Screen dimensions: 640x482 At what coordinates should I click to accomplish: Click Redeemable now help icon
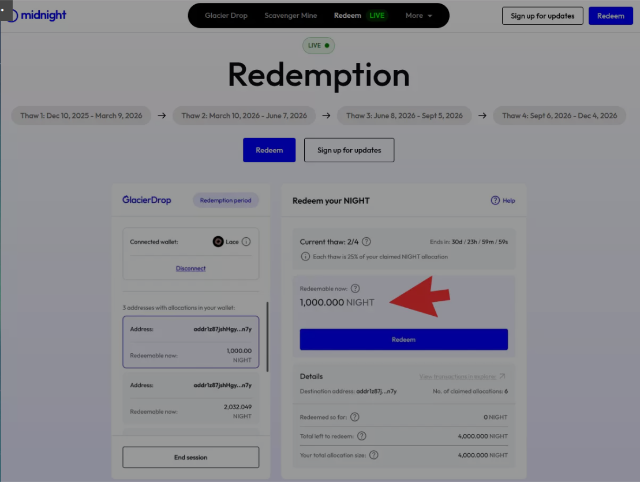[x=356, y=289]
